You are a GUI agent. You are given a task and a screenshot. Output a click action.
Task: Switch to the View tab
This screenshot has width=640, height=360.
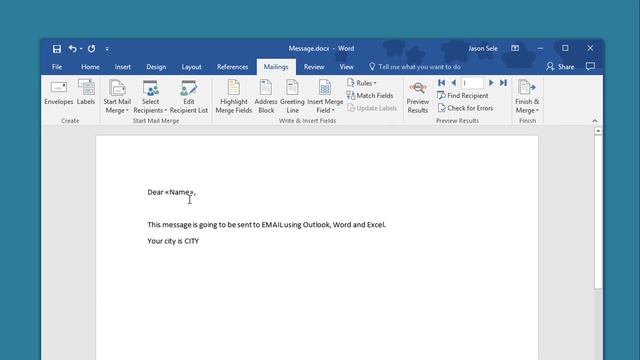(346, 67)
